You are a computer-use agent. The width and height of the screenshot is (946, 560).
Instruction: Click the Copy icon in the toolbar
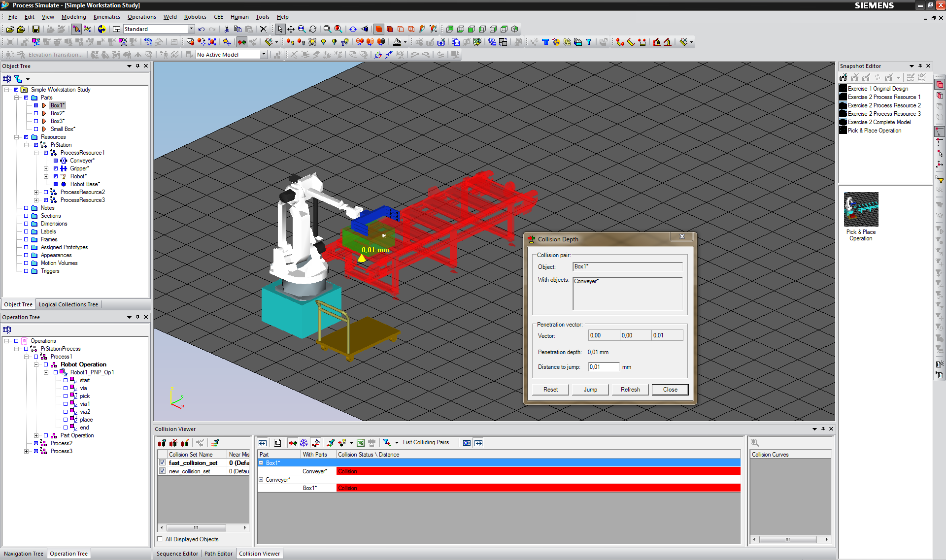237,29
